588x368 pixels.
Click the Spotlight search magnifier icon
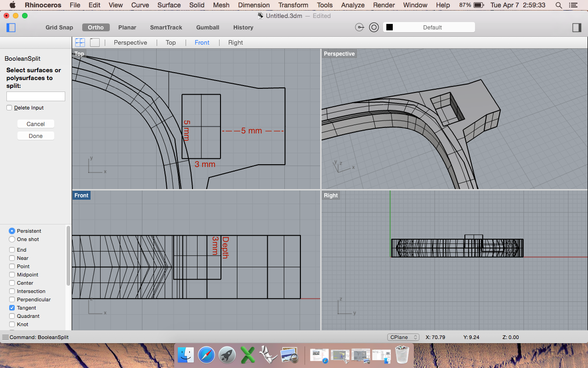coord(559,5)
